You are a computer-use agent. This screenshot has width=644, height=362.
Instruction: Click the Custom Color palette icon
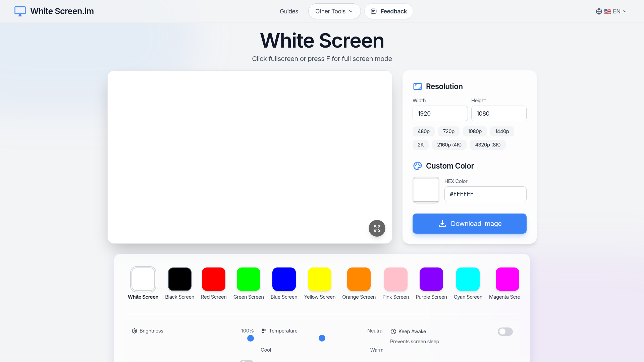click(x=418, y=166)
